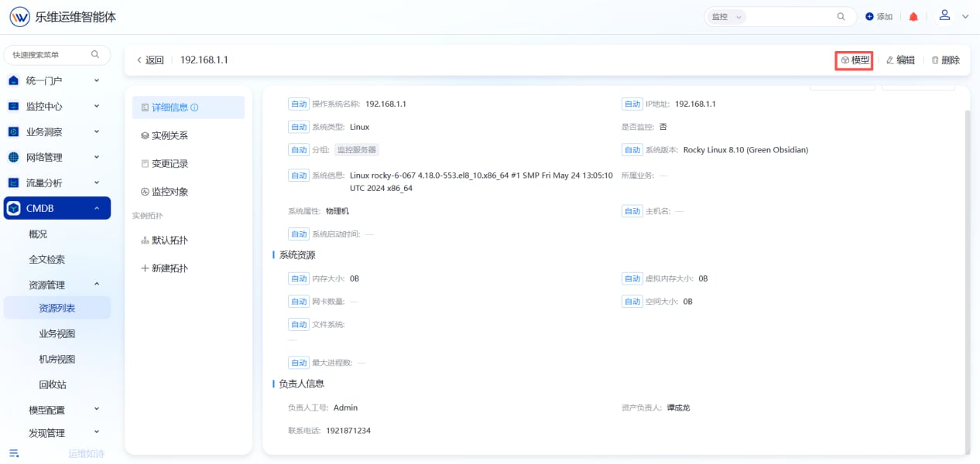This screenshot has width=980, height=464.
Task: Click the 默认拓扑 topology icon
Action: [145, 241]
